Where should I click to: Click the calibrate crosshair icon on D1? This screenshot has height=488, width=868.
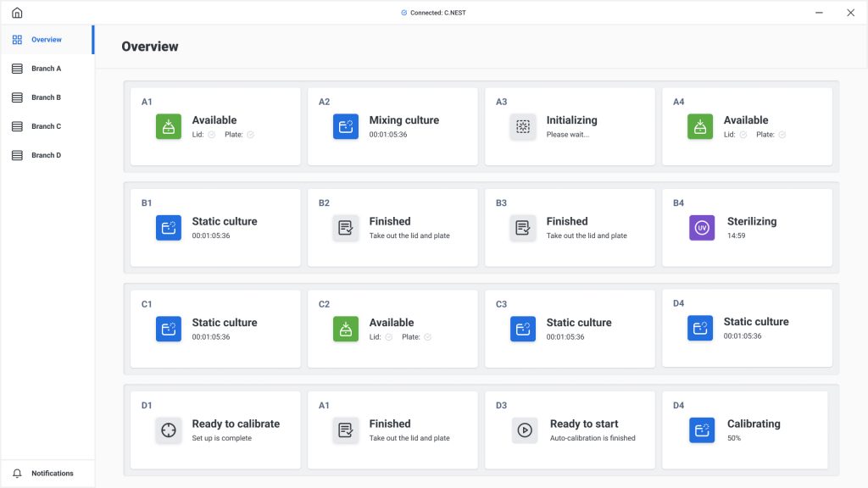169,430
